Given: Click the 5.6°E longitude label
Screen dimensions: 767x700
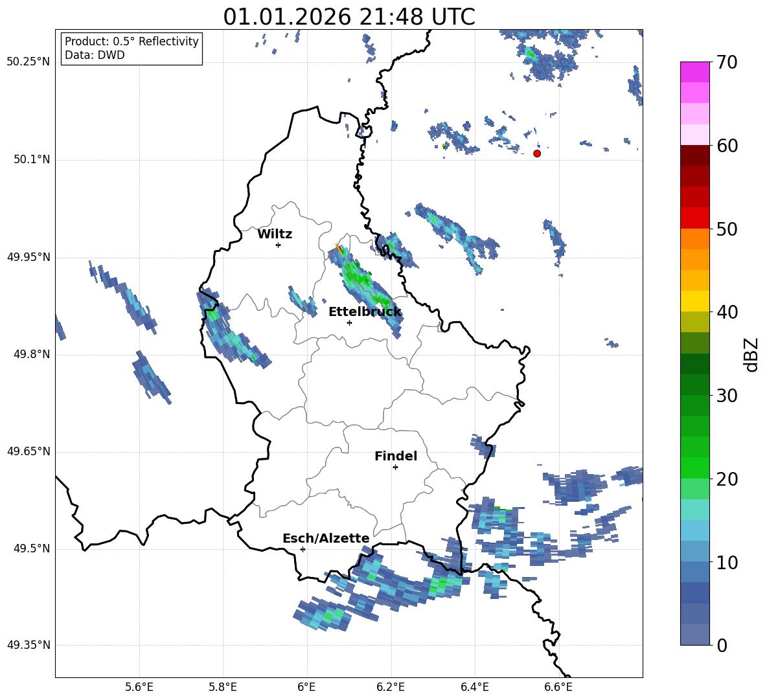Looking at the screenshot, I should [x=139, y=687].
